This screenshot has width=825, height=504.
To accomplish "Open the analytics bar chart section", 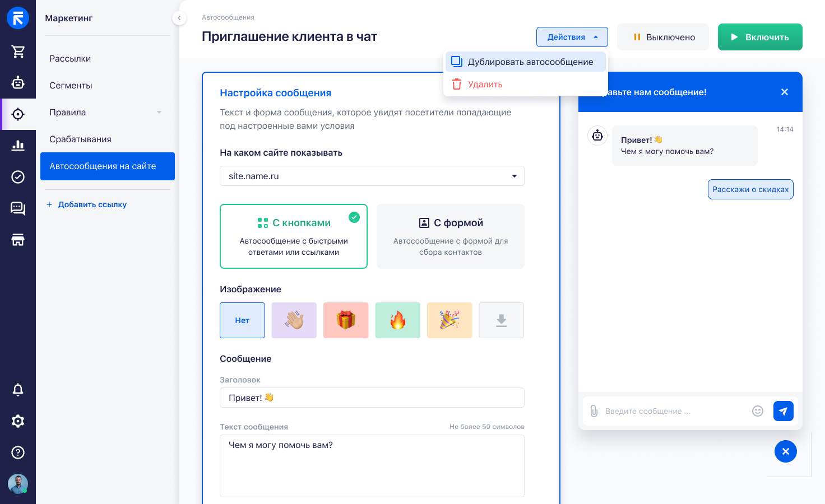I will tap(18, 146).
